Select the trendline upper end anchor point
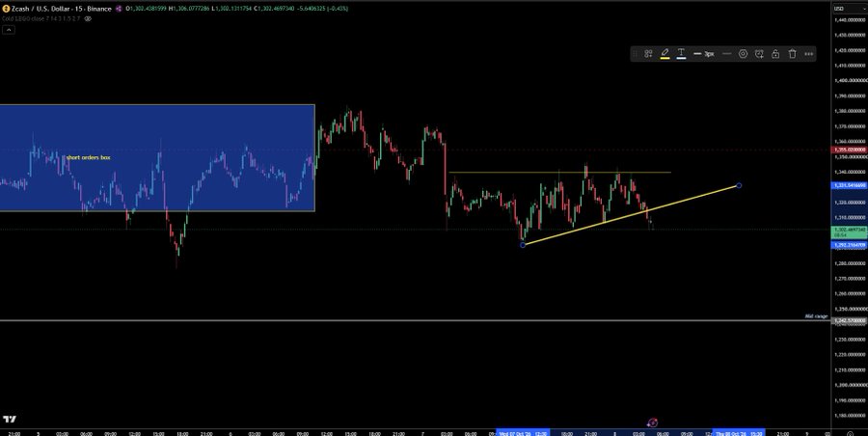The width and height of the screenshot is (868, 436). click(x=739, y=185)
